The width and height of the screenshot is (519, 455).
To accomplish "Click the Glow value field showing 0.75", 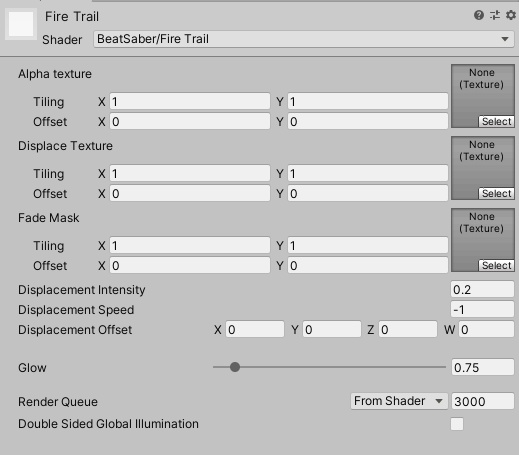I will 483,367.
